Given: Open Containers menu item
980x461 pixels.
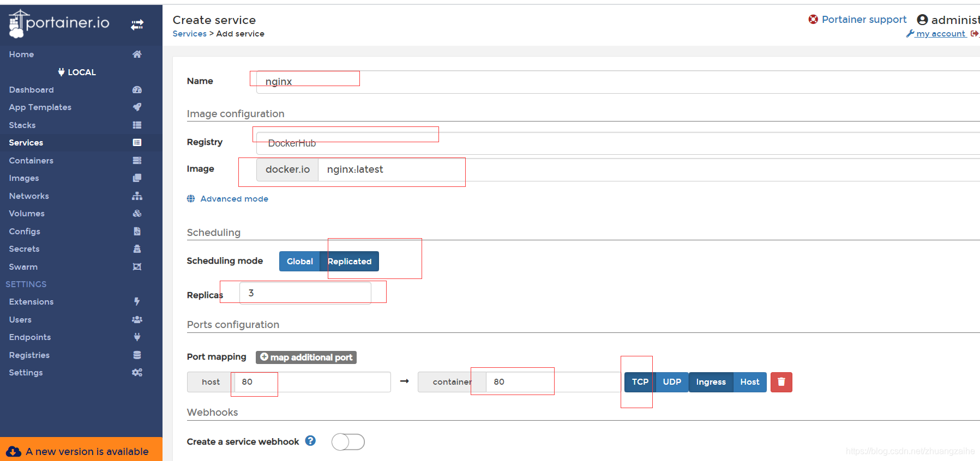Looking at the screenshot, I should click(31, 161).
